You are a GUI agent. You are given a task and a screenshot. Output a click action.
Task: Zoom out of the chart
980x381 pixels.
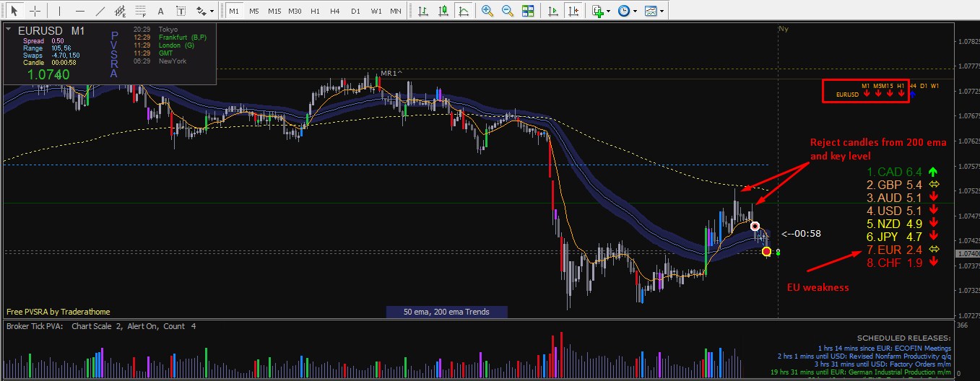coord(508,11)
